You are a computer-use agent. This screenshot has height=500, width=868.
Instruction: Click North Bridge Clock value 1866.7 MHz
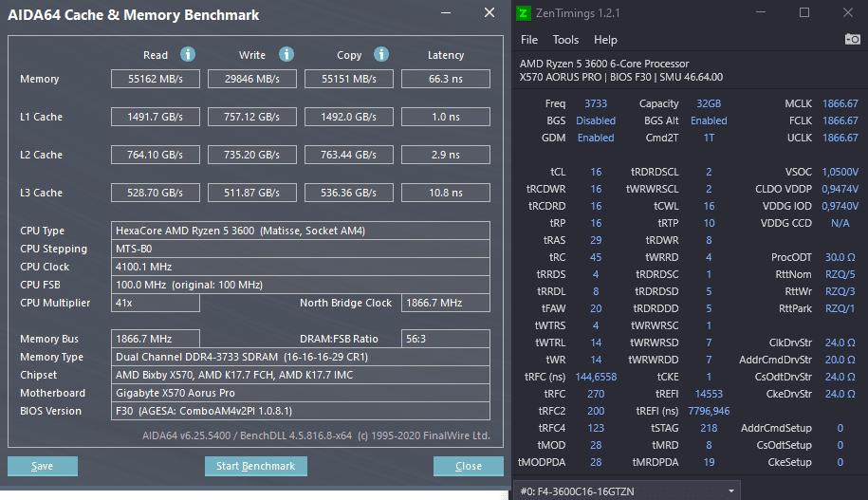(x=446, y=303)
